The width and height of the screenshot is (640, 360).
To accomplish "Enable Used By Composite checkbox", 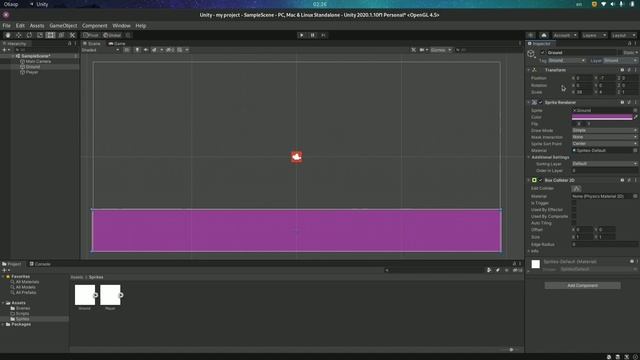I will pos(574,216).
